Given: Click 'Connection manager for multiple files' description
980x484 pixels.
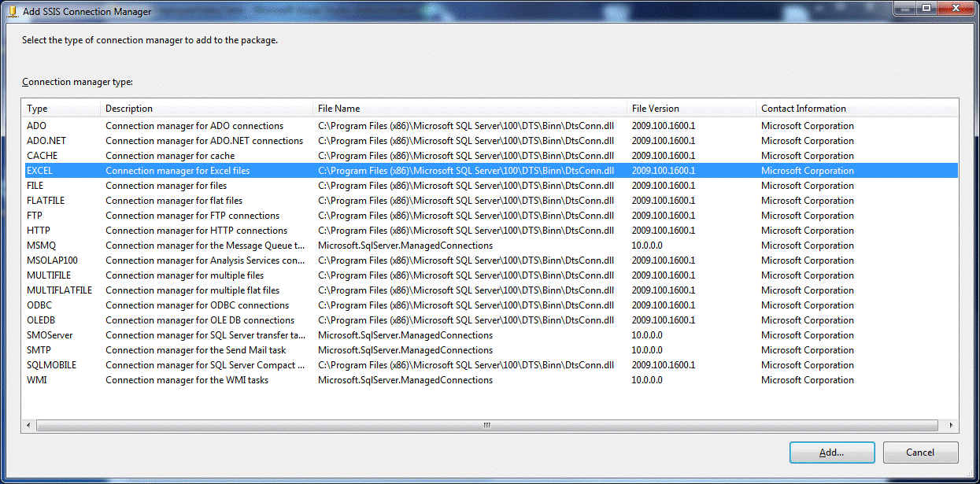Looking at the screenshot, I should point(184,275).
